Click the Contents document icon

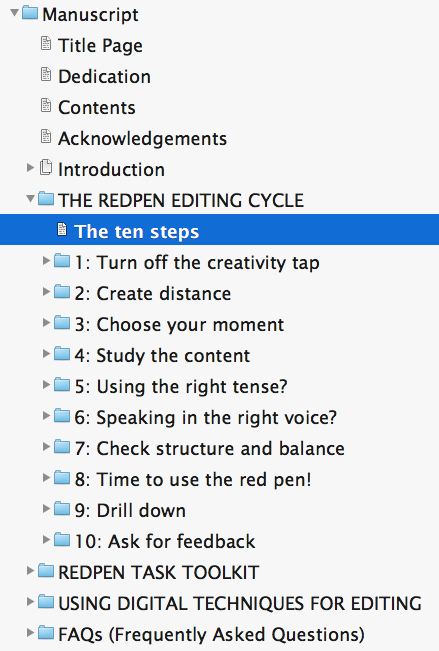point(46,105)
